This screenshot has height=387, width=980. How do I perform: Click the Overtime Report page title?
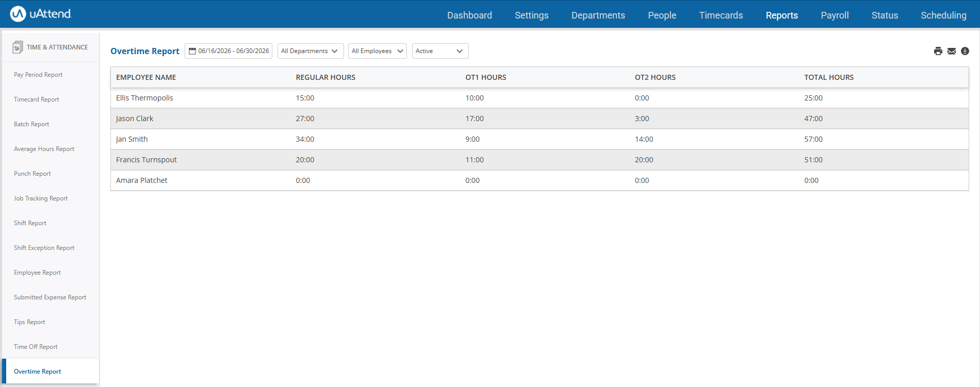click(x=145, y=51)
